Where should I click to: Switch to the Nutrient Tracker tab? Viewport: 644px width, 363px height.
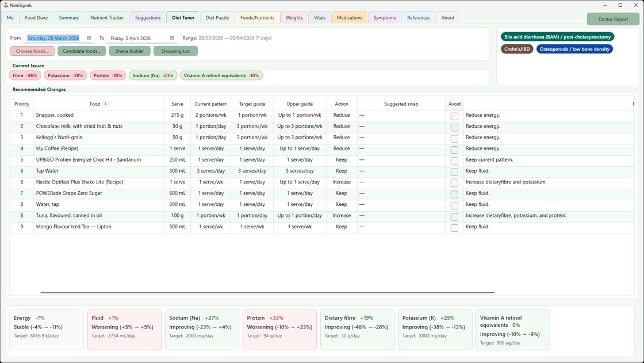click(x=106, y=17)
